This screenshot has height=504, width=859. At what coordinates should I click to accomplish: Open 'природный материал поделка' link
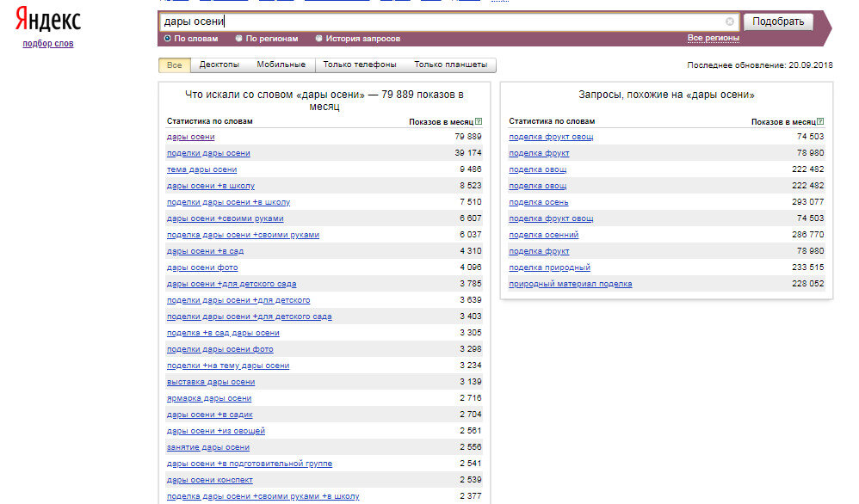pyautogui.click(x=571, y=284)
